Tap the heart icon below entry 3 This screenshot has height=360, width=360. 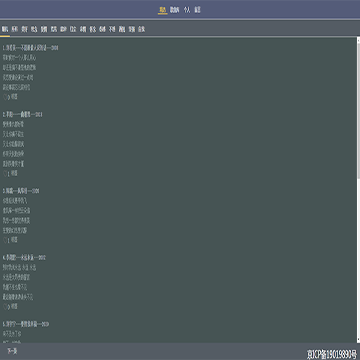pos(5,240)
